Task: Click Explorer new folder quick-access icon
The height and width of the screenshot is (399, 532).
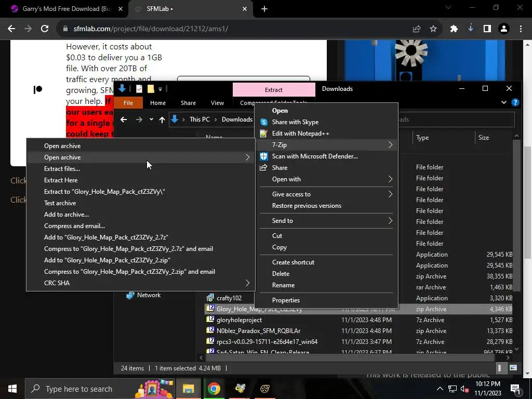Action: click(x=151, y=89)
